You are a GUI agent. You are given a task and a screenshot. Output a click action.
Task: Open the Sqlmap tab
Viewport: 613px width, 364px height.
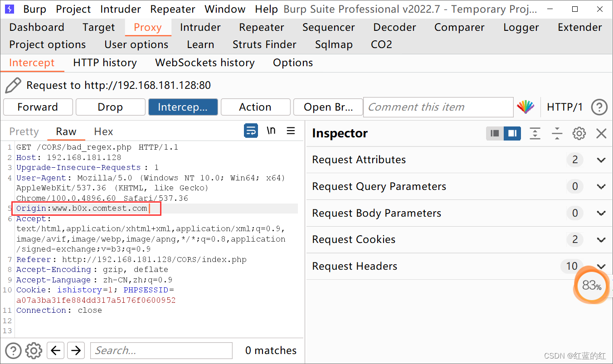pyautogui.click(x=334, y=44)
